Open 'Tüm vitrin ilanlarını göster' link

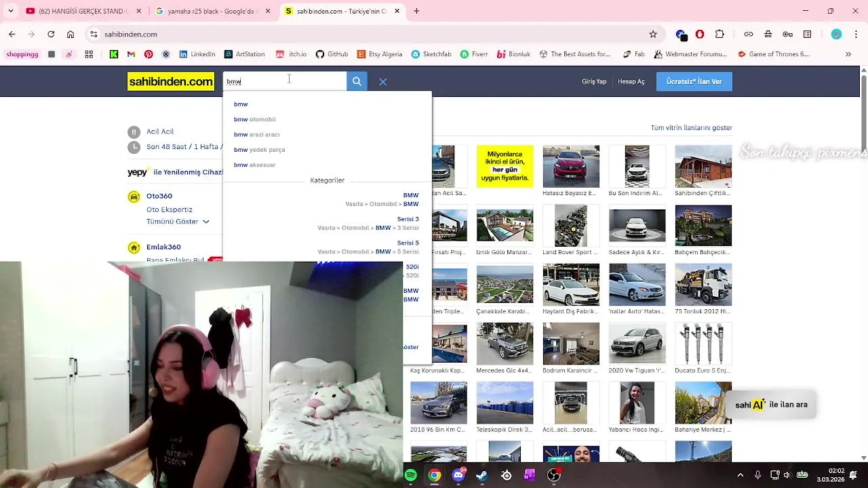(x=691, y=127)
